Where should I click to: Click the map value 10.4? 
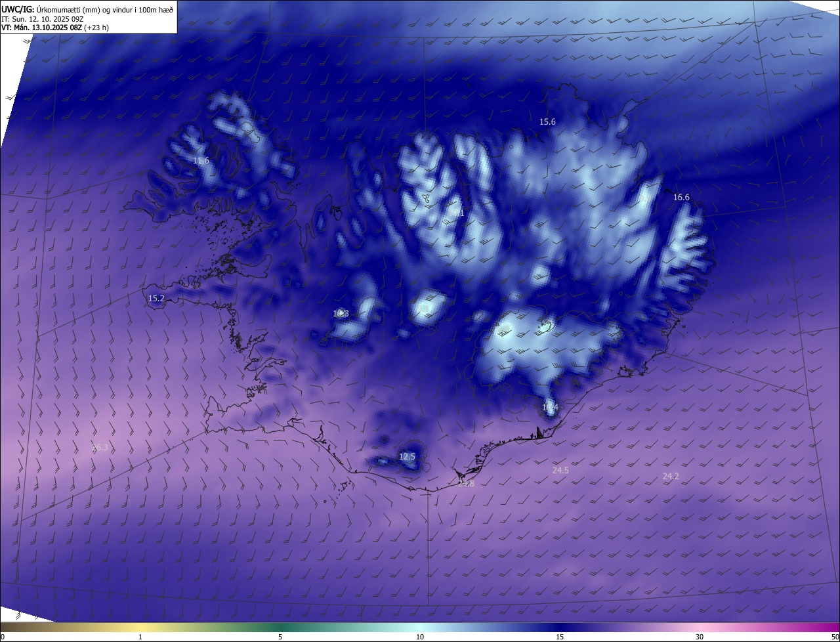550,408
